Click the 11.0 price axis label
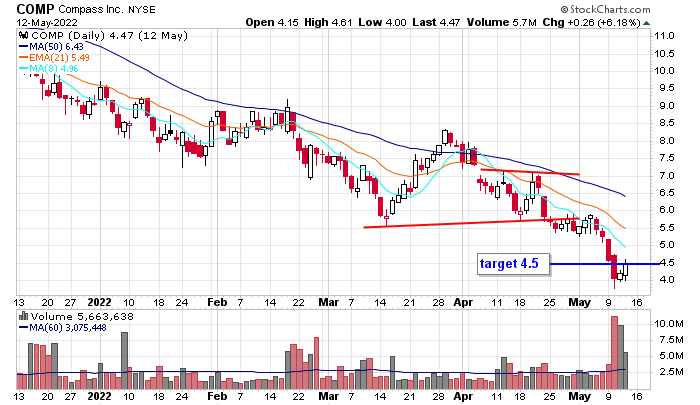 click(663, 36)
